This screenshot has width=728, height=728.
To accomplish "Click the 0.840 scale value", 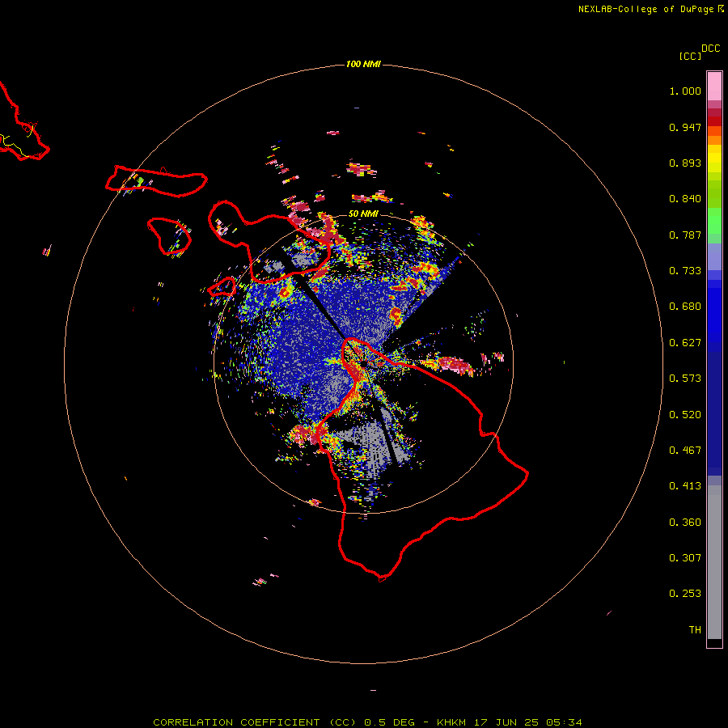I will point(685,199).
